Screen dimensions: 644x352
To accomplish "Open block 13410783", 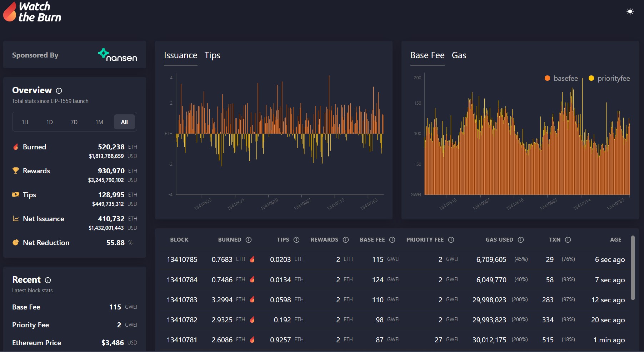I will click(182, 300).
